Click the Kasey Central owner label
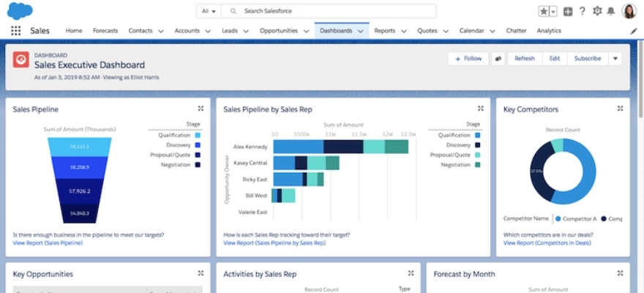 250,163
